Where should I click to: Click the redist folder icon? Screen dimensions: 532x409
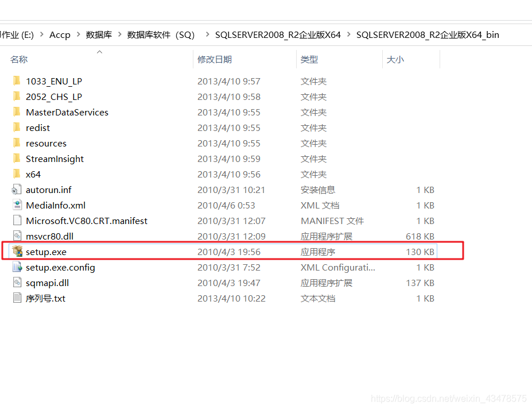pos(17,128)
